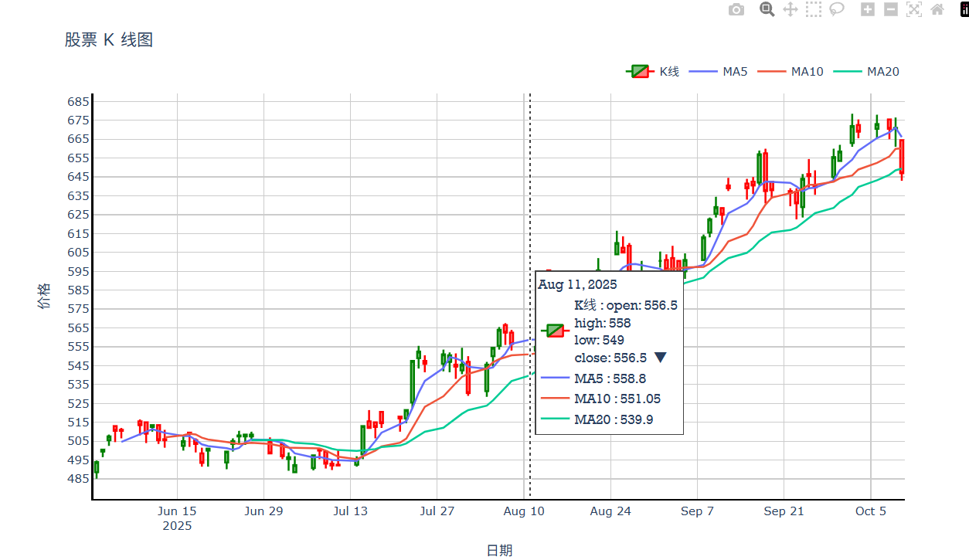Click the 价格 y-axis title

(44, 296)
